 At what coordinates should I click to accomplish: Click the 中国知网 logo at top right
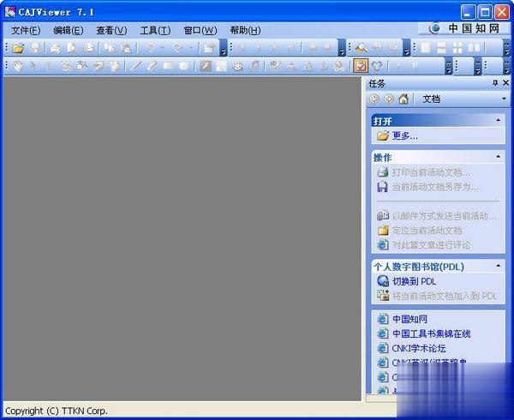(x=463, y=28)
